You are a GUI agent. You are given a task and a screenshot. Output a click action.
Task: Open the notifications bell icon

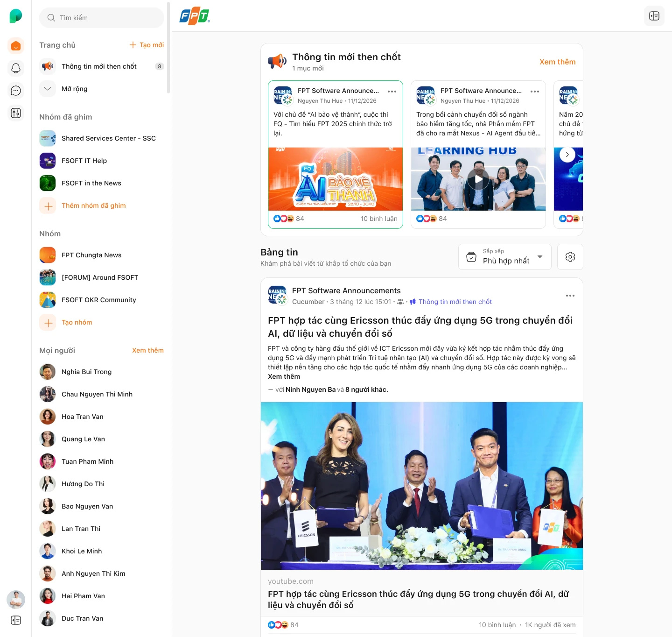click(16, 68)
